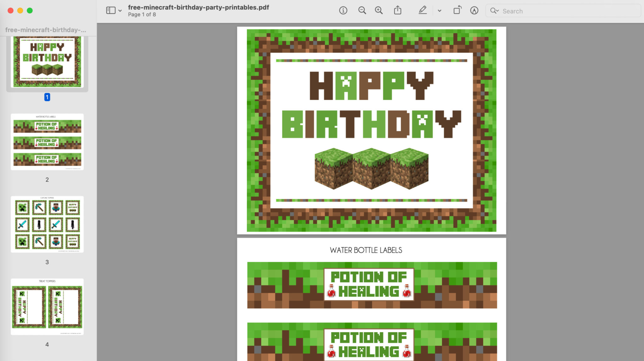Share the PDF file
This screenshot has height=361, width=644.
point(398,10)
